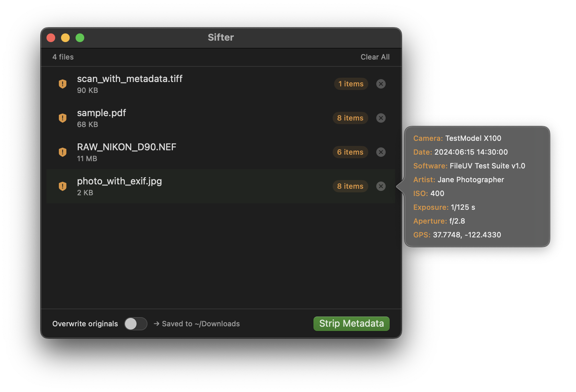Click the 68 KB size under sample.pdf
Image resolution: width=576 pixels, height=392 pixels.
coord(88,124)
